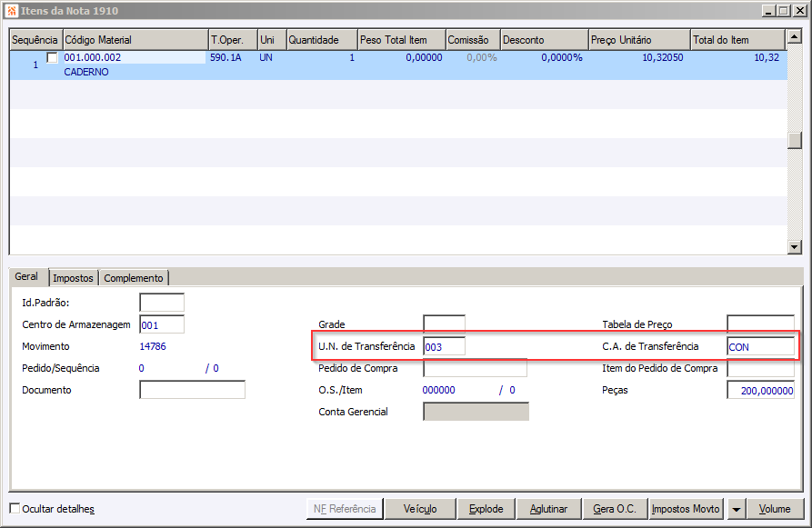This screenshot has height=528, width=812.
Task: Focus the C.A. de Transferência field
Action: pos(760,346)
